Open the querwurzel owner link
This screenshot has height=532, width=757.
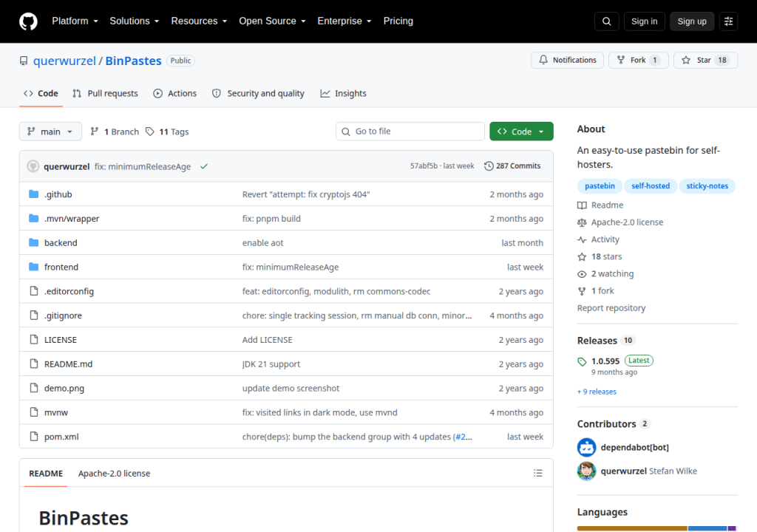pos(64,61)
